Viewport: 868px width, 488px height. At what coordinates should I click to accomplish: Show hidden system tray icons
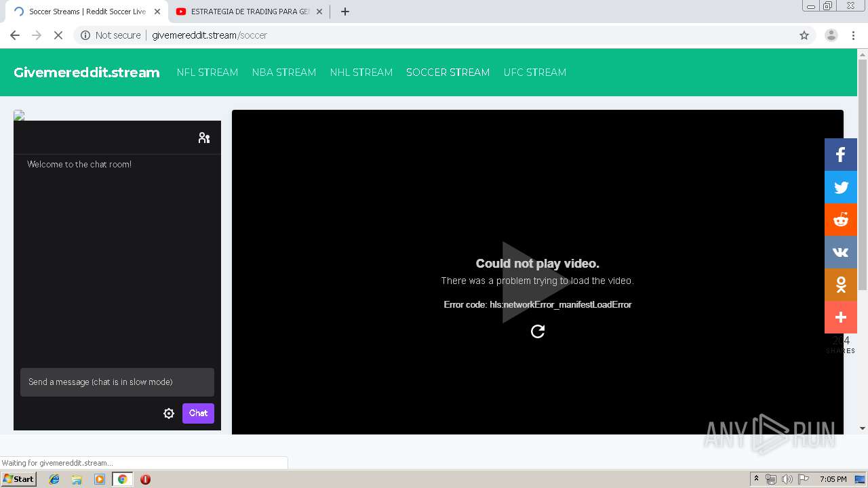point(756,479)
